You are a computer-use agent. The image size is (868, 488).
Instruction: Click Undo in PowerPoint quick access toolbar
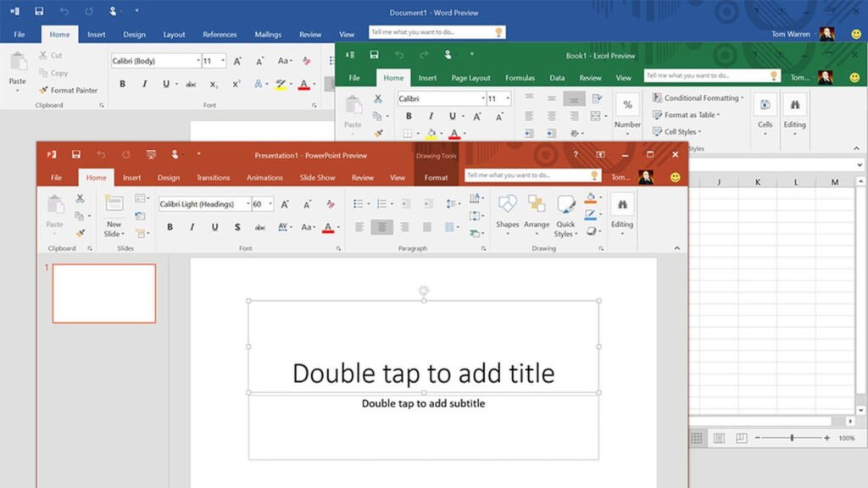101,155
